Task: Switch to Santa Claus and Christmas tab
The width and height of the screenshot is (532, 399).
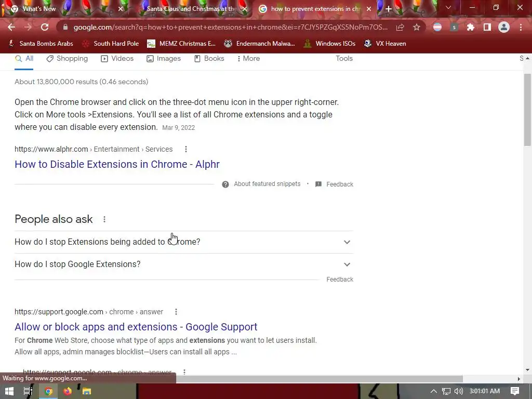Action: [x=191, y=9]
